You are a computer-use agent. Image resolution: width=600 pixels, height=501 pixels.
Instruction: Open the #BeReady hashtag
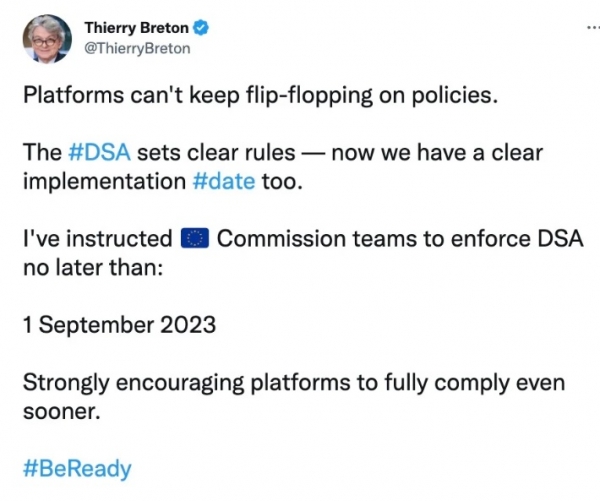tap(77, 469)
